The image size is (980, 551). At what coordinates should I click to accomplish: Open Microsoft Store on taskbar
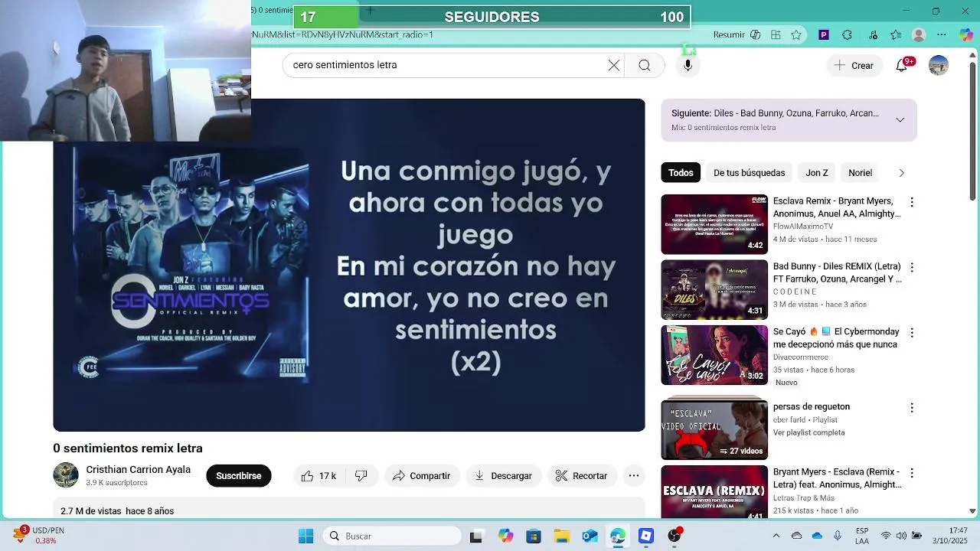click(534, 536)
